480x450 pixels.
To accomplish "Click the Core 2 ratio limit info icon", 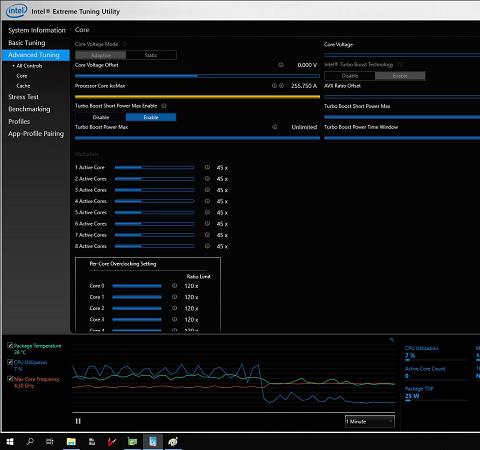I will 174,308.
